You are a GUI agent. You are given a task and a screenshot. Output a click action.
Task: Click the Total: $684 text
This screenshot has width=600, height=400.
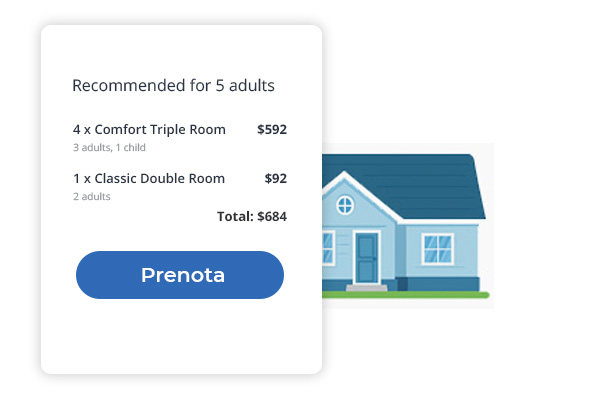[252, 215]
